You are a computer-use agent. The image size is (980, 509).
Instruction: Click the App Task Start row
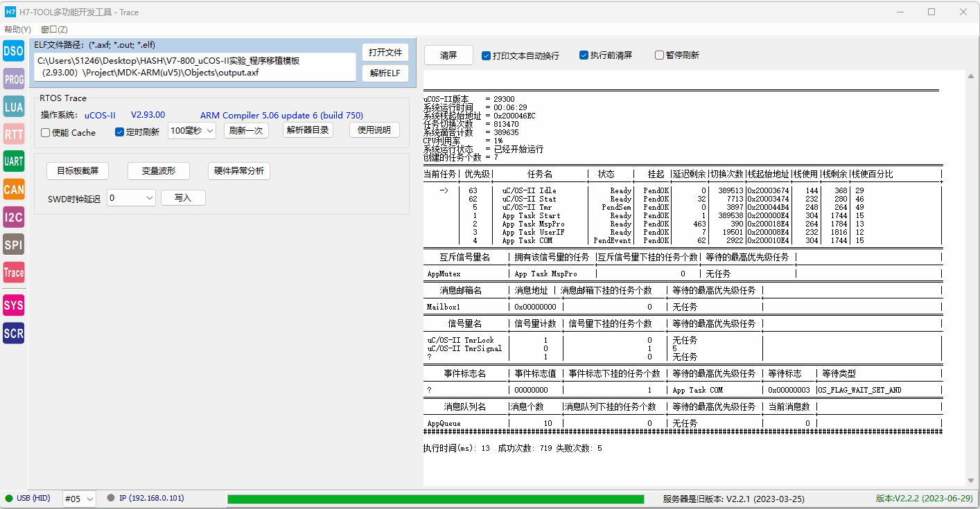(683, 215)
